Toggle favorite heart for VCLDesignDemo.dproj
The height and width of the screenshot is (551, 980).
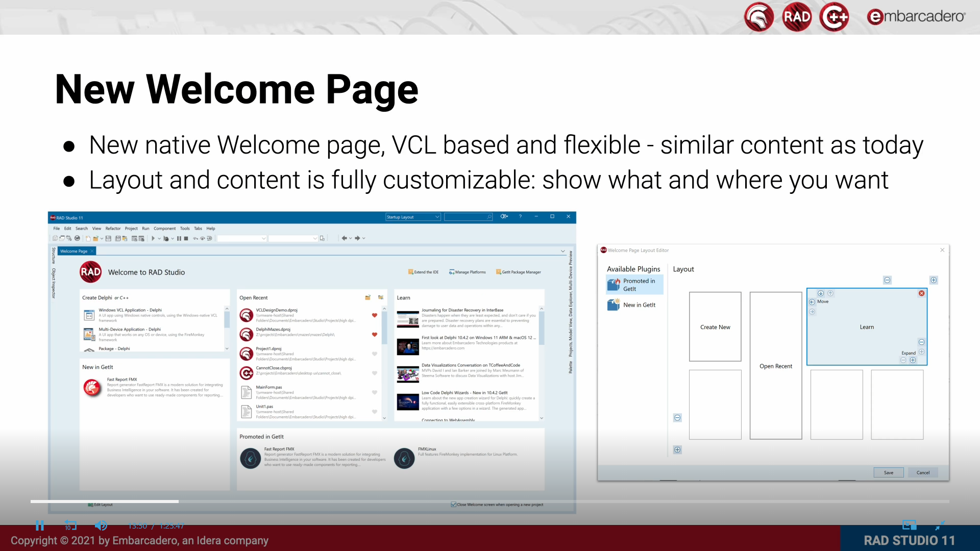[374, 315]
